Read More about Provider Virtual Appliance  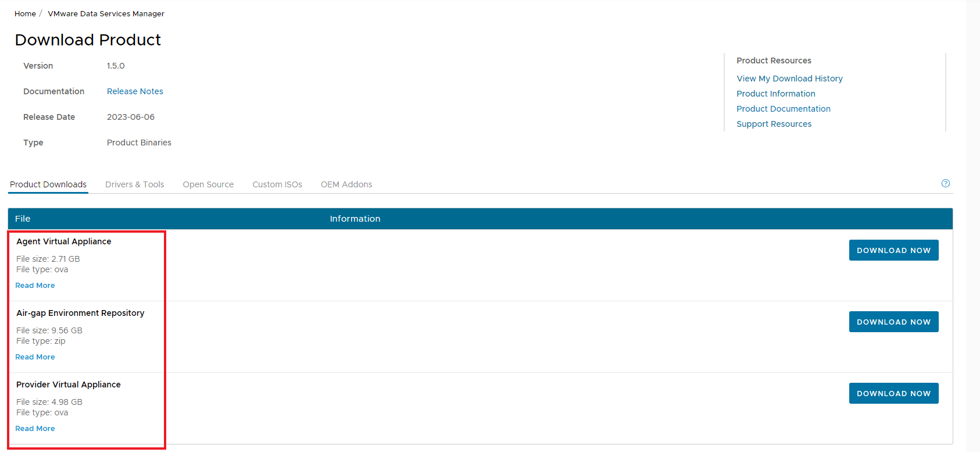click(x=35, y=429)
